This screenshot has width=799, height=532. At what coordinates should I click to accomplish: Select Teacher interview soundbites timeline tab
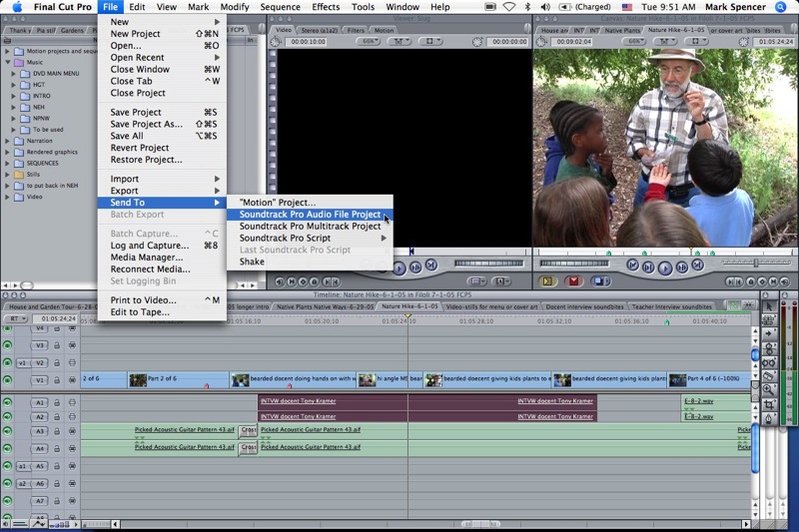pos(670,306)
